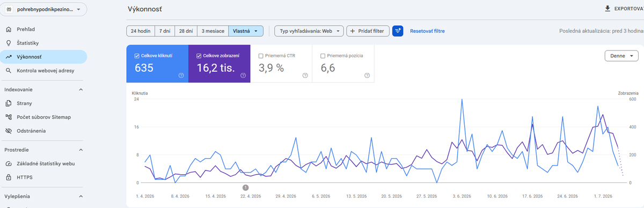The height and width of the screenshot is (208, 644).
Task: Enable the Priemerná pozícia checkbox
Action: pyautogui.click(x=323, y=55)
